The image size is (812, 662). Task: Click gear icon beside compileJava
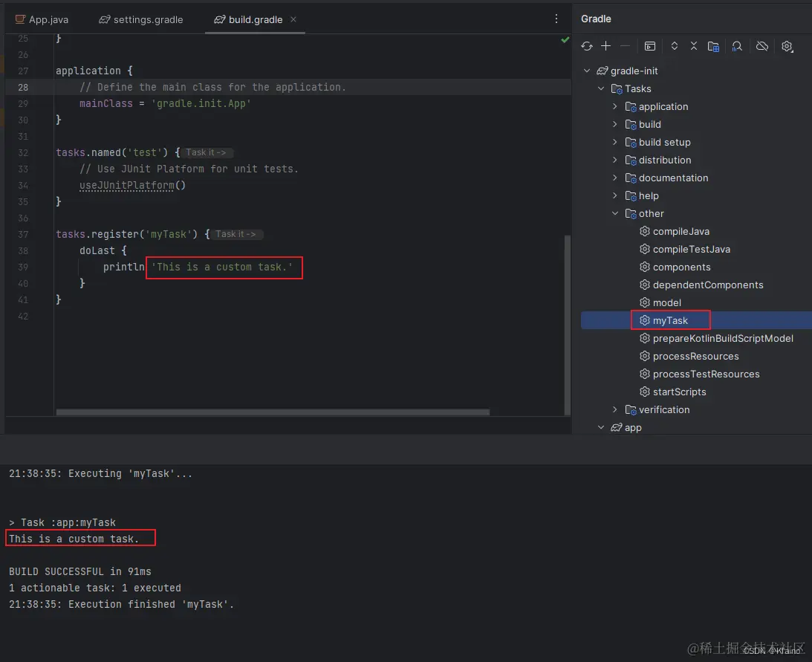point(645,231)
